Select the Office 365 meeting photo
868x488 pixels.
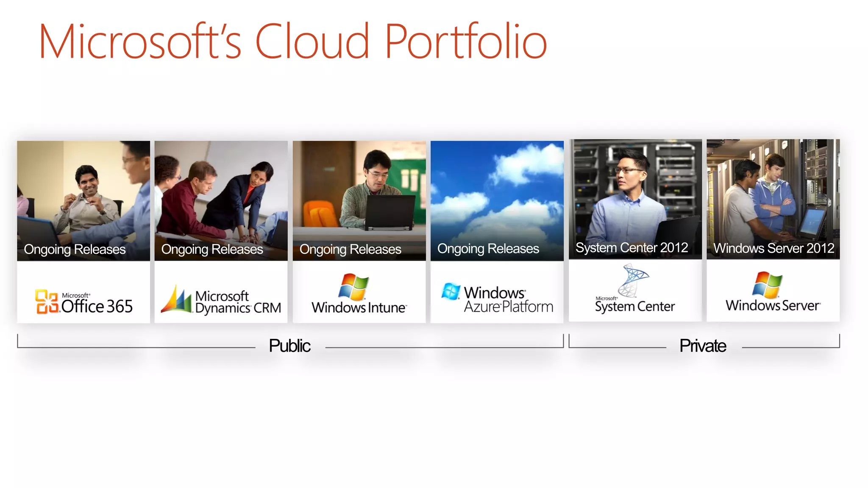click(x=83, y=201)
